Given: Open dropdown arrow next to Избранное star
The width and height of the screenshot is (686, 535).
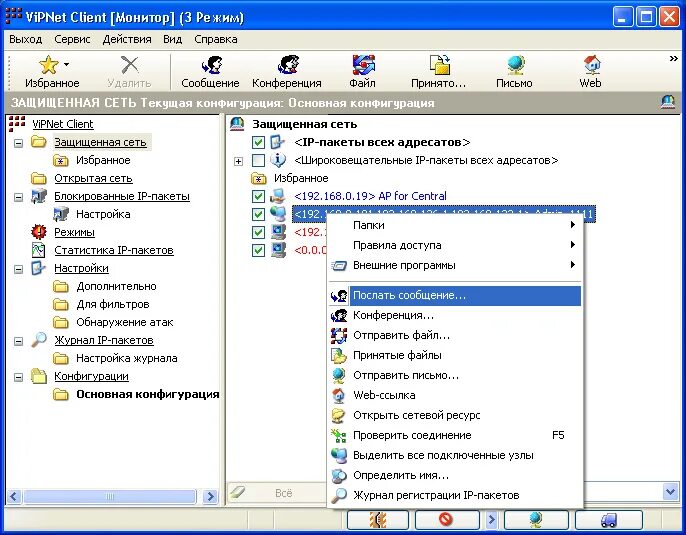Looking at the screenshot, I should (66, 64).
